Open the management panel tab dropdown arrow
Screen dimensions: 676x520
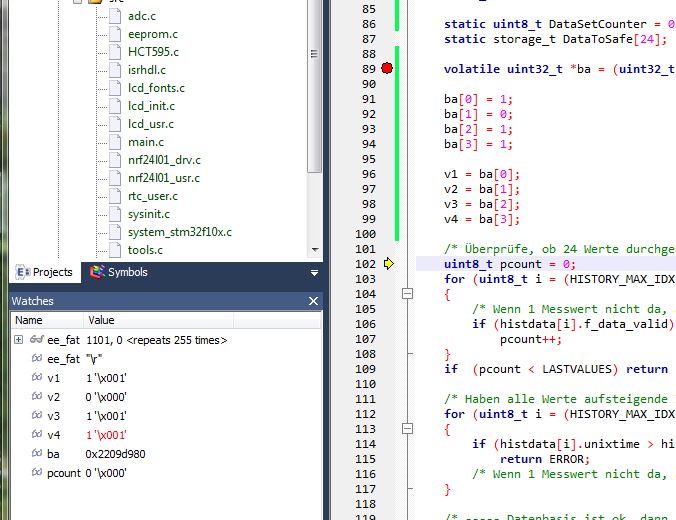tap(314, 273)
